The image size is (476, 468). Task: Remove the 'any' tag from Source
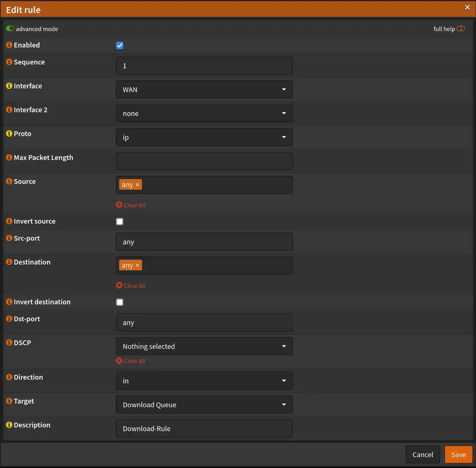137,185
